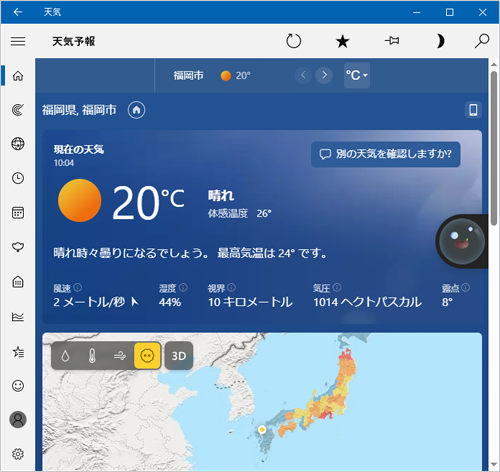Open the favorites list sidebar icon
The width and height of the screenshot is (500, 472).
pyautogui.click(x=18, y=352)
